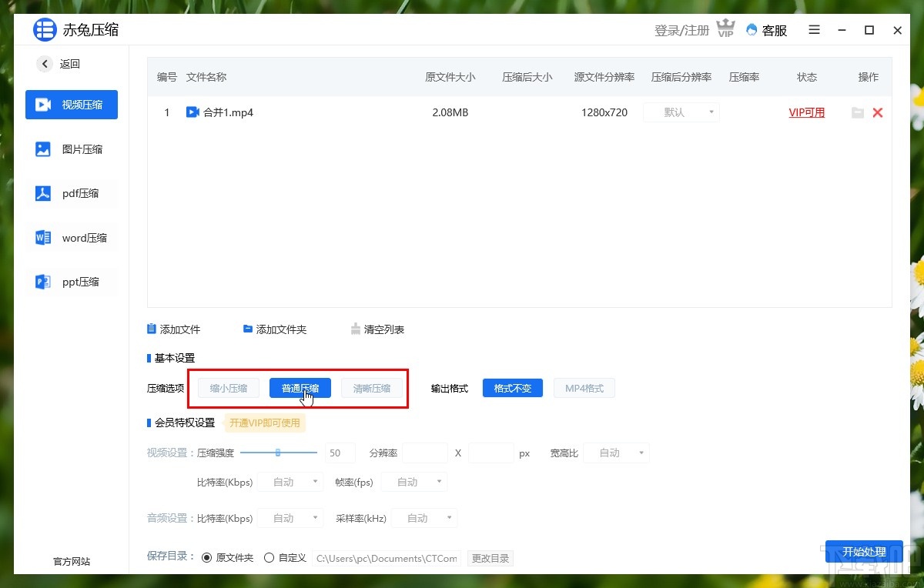
Task: Open audio 比特率(Kbps) dropdown
Action: pyautogui.click(x=290, y=518)
